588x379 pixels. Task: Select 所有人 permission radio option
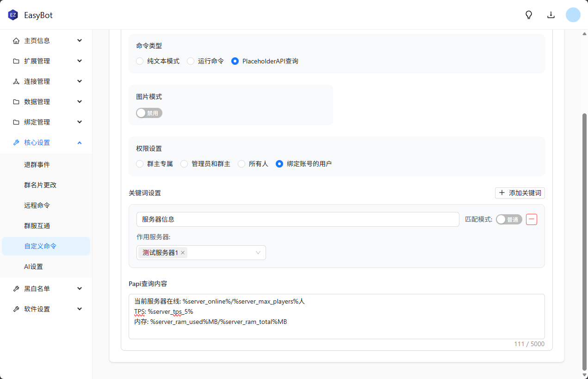[241, 164]
